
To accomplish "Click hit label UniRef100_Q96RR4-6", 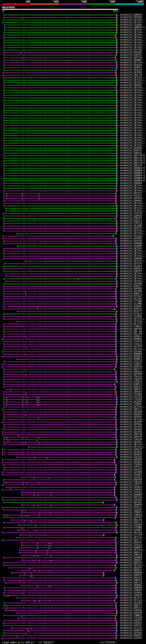I will (132, 180).
